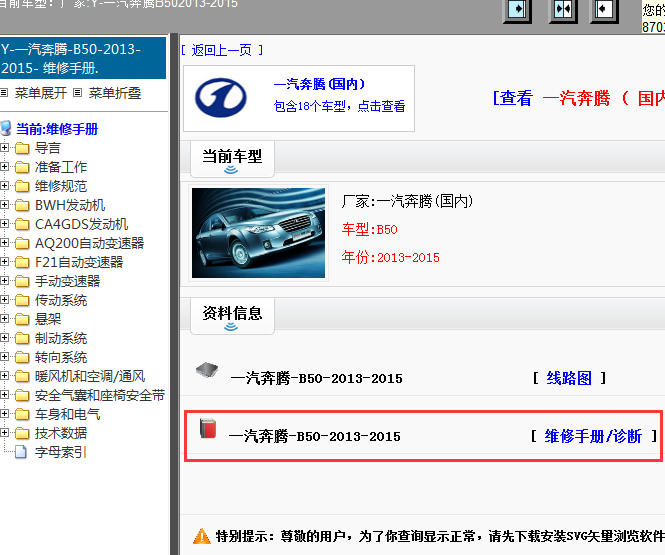Open the 维修手册/诊断 link

[x=593, y=436]
